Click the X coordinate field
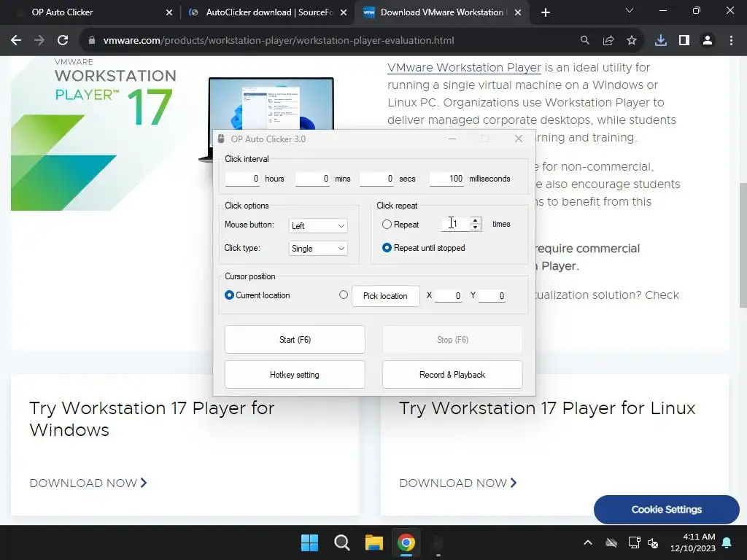747x560 pixels. click(x=448, y=296)
